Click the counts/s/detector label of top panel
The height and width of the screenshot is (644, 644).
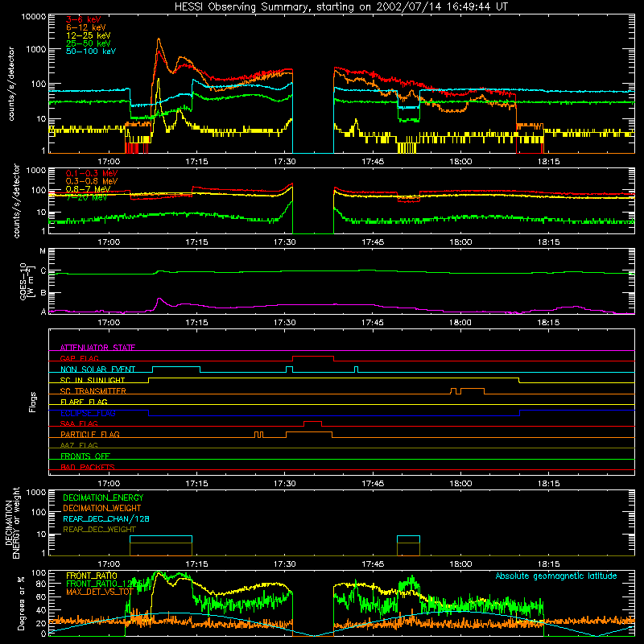10,84
